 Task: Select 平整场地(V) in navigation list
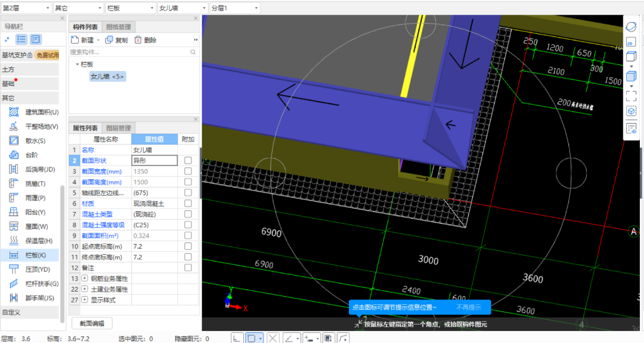tap(33, 126)
